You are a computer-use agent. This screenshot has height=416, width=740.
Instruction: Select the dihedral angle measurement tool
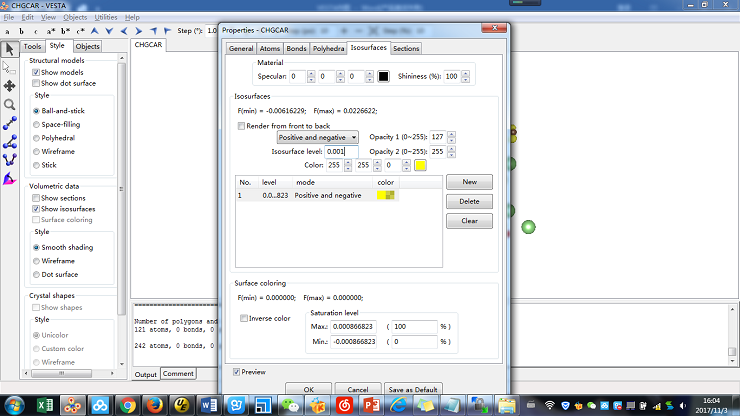click(x=10, y=159)
